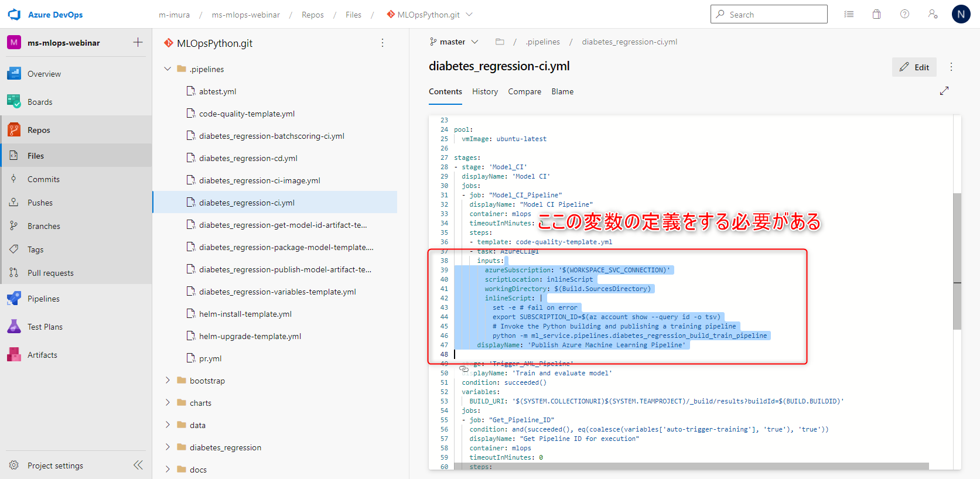The height and width of the screenshot is (479, 980).
Task: Open the N user avatar menu
Action: tap(961, 14)
